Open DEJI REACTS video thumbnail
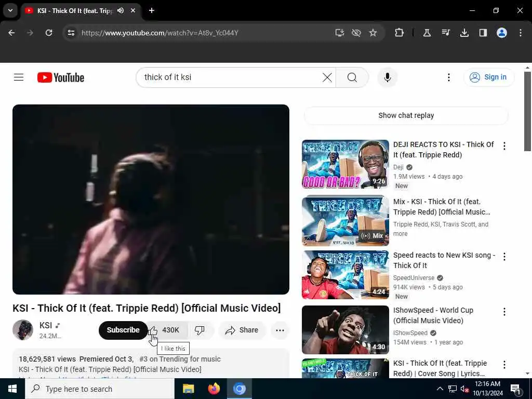Screen dimensions: 532x399 tap(345, 164)
